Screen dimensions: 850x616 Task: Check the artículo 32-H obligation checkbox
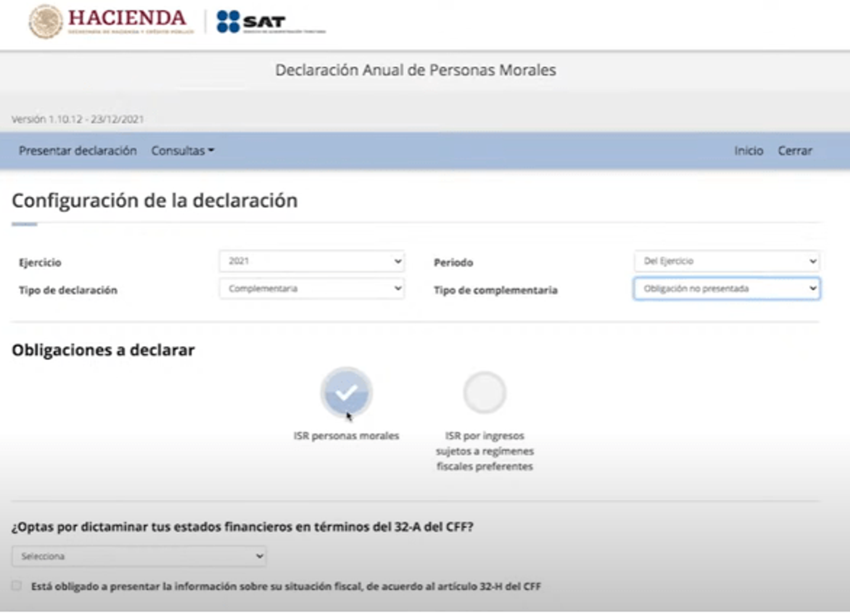tap(16, 585)
